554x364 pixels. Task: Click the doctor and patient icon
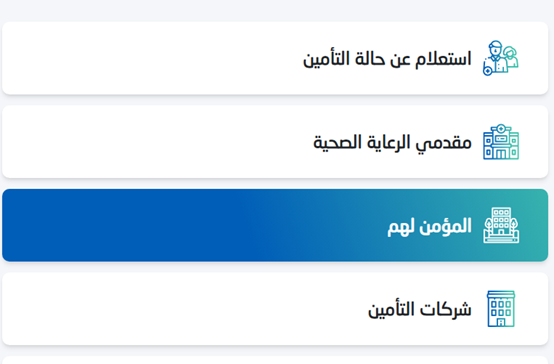[x=501, y=58]
